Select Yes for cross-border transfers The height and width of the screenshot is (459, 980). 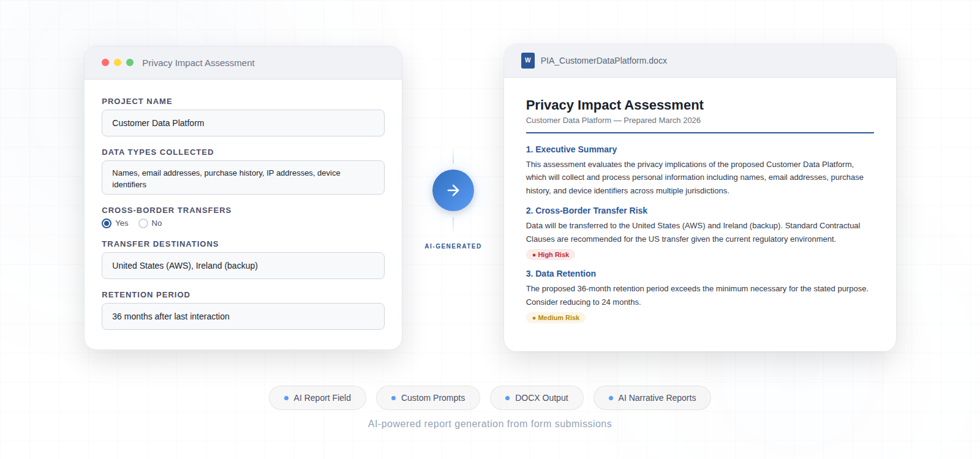pos(107,223)
